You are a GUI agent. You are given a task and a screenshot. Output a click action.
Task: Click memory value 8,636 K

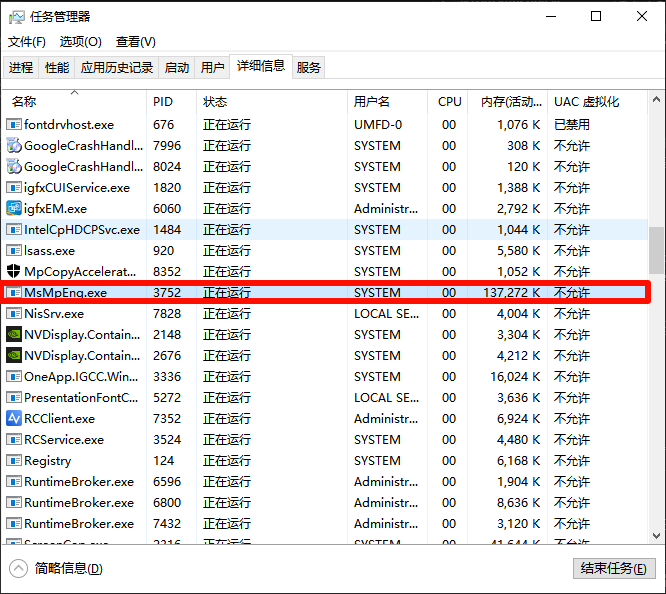click(x=519, y=503)
